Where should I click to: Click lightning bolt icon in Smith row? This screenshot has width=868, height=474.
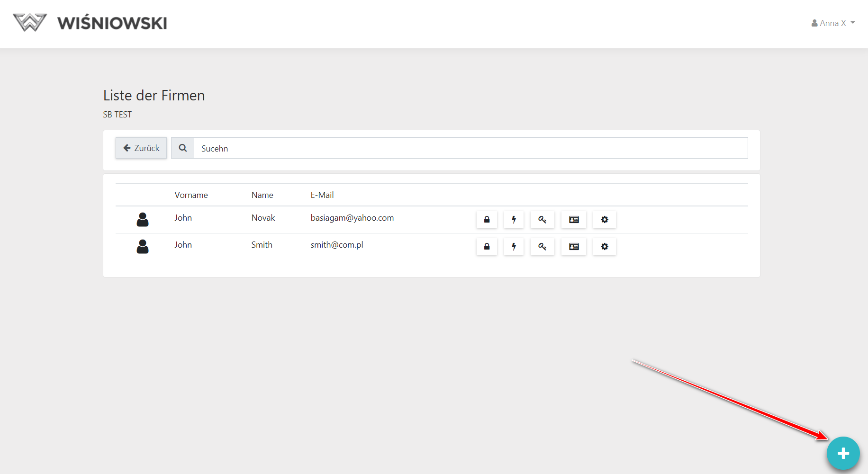coord(514,247)
